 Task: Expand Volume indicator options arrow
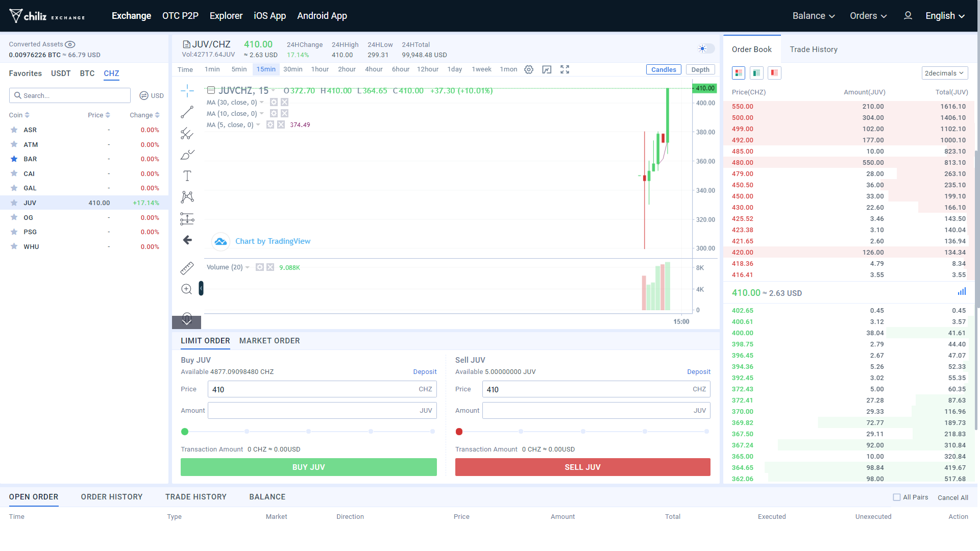tap(248, 267)
